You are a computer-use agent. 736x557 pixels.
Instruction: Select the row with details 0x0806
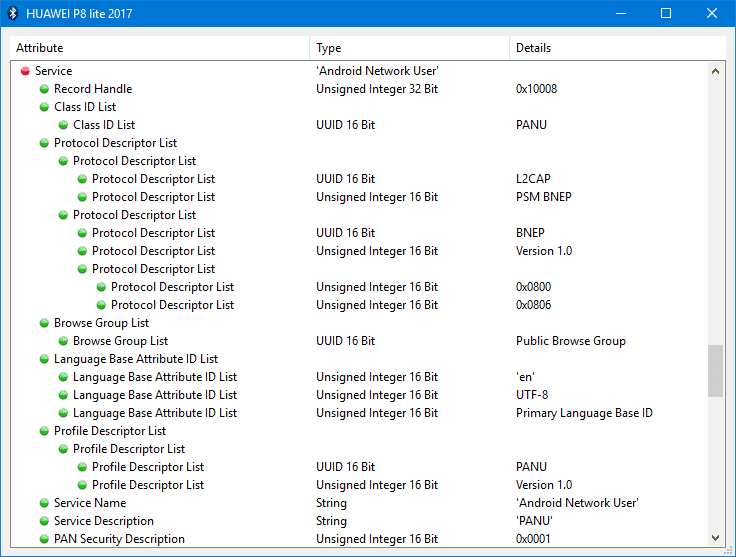tap(359, 305)
